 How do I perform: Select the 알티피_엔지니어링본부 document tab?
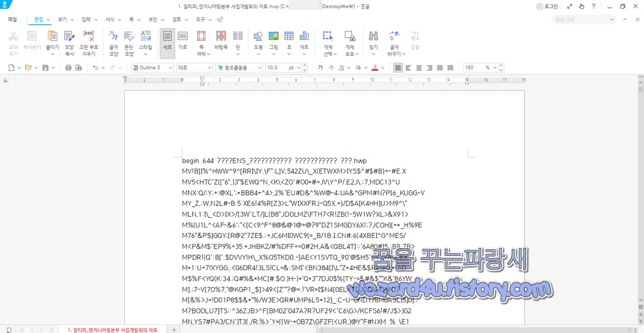point(113,329)
